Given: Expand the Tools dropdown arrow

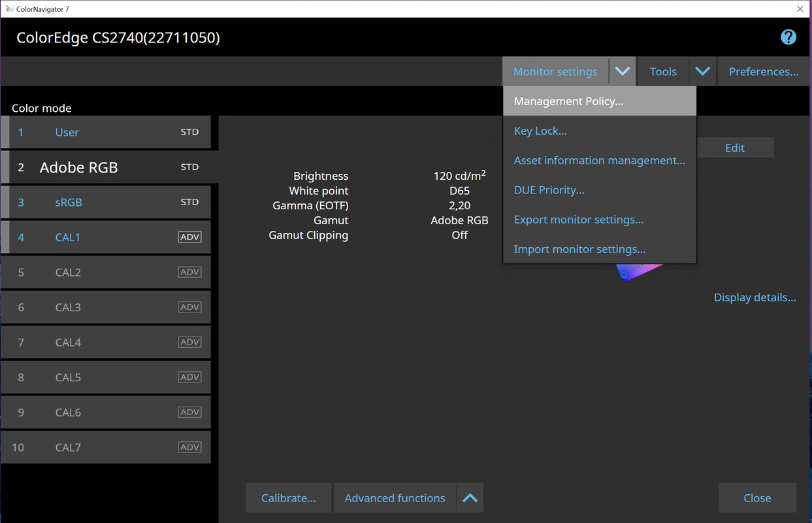Looking at the screenshot, I should pos(702,71).
